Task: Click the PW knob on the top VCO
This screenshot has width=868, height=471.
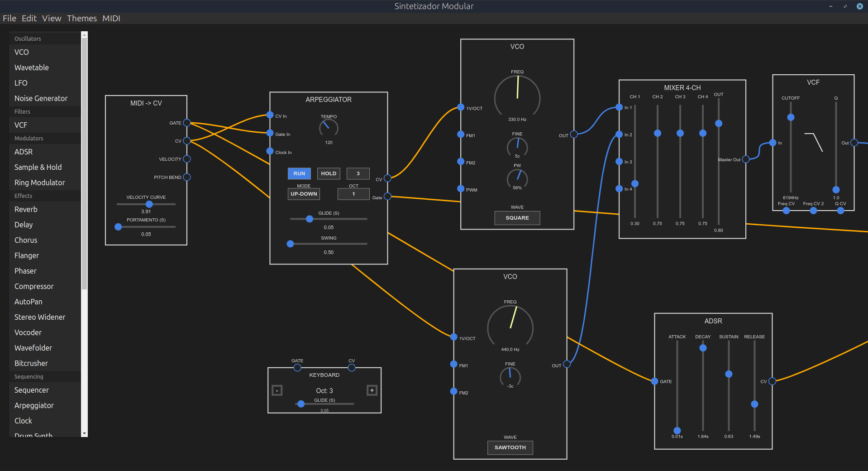Action: (517, 179)
